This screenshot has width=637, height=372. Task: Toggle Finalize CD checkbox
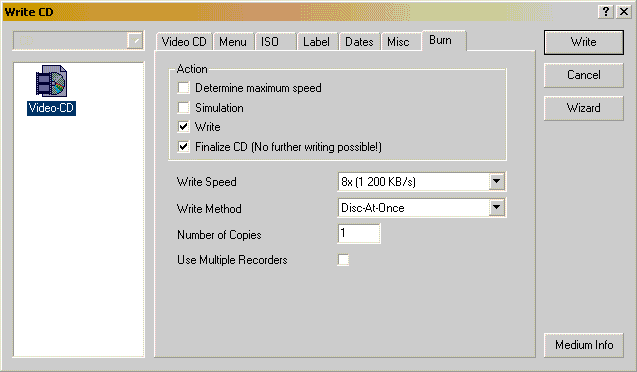(x=184, y=147)
